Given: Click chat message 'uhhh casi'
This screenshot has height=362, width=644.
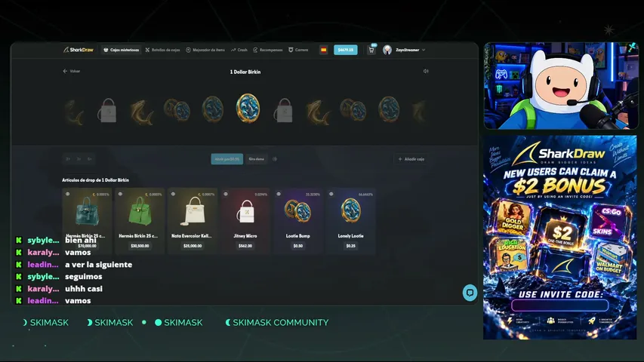Looking at the screenshot, I should click(x=84, y=289).
